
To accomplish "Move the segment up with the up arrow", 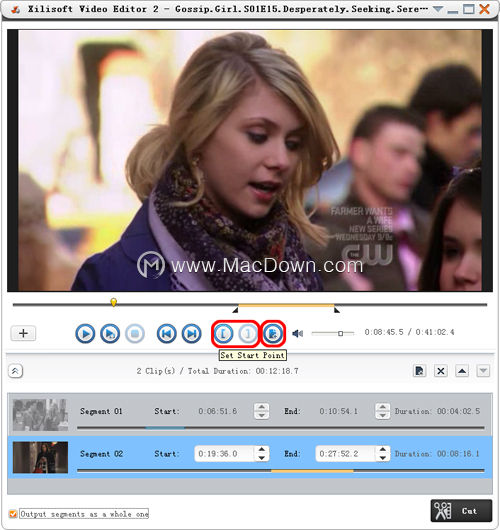I will 462,371.
